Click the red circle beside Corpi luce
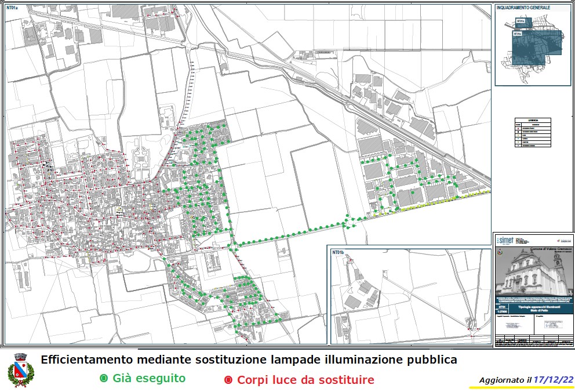Viewport: 575px width, 392px height. [x=228, y=380]
